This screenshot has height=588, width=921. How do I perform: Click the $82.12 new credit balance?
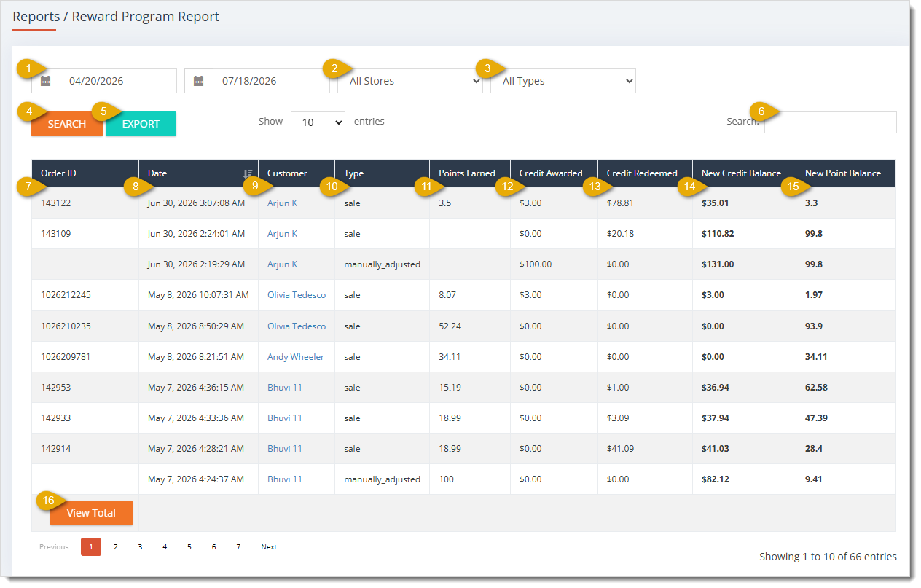coord(716,479)
